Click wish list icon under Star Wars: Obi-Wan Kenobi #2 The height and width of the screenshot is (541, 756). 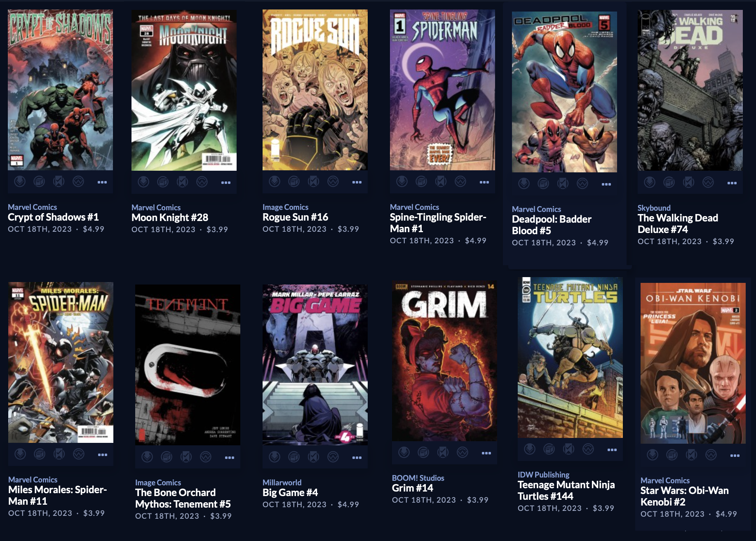pos(711,455)
